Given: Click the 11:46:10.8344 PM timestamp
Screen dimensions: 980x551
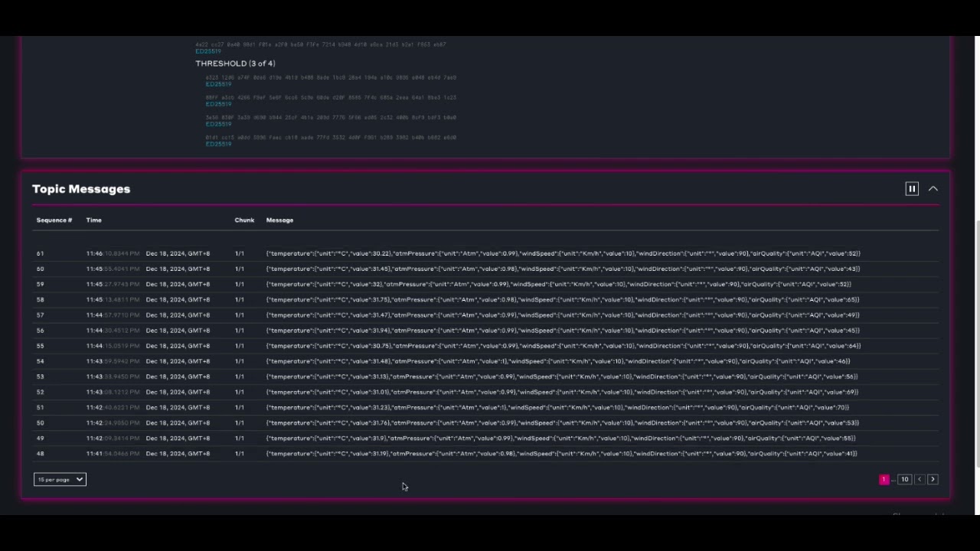Looking at the screenshot, I should tap(113, 253).
